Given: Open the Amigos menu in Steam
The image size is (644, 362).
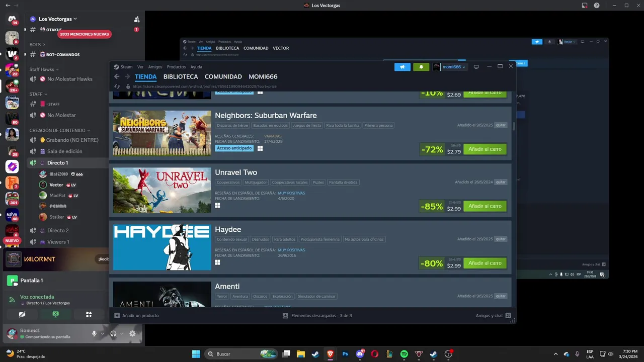Looking at the screenshot, I should (155, 67).
